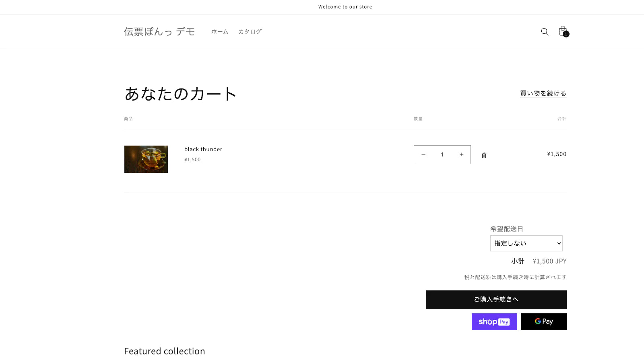Expand the 希望配送日 delivery date dropdown
The width and height of the screenshot is (644, 362).
526,243
